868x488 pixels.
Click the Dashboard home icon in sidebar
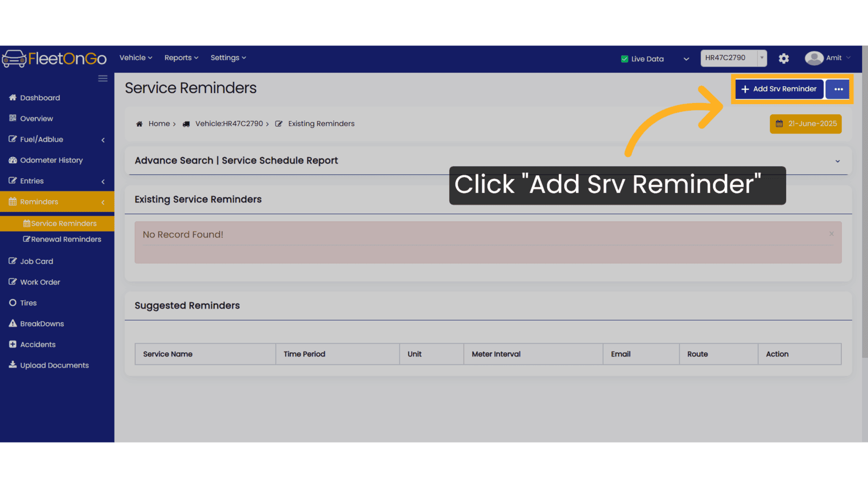[x=12, y=98]
